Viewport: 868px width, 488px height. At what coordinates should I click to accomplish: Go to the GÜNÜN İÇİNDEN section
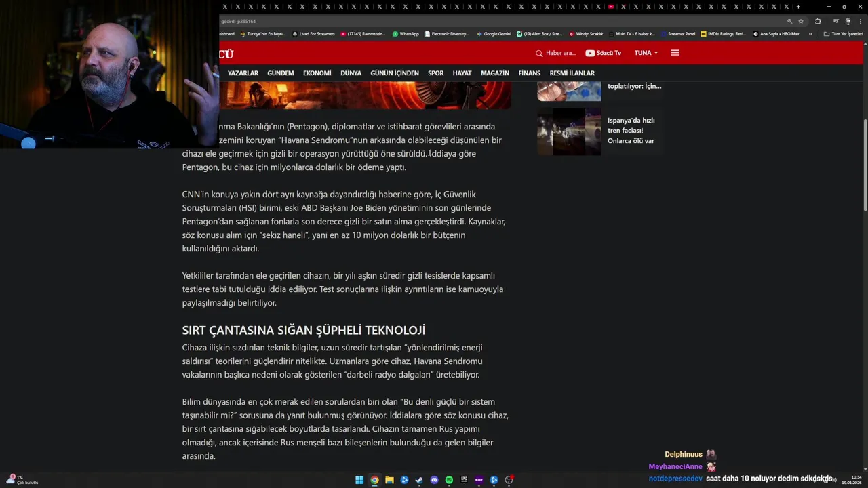pos(395,73)
